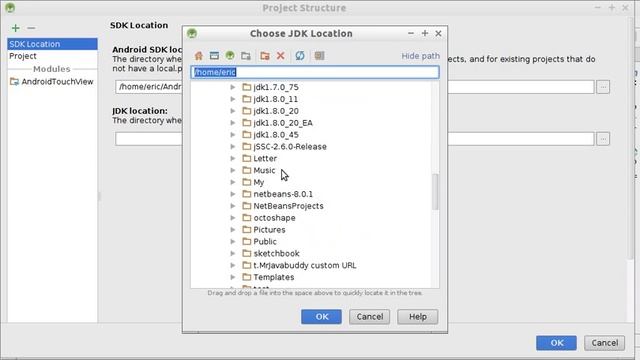Image resolution: width=640 pixels, height=360 pixels.
Task: Select the jdk1.7.0_75 folder name
Action: pyautogui.click(x=276, y=87)
